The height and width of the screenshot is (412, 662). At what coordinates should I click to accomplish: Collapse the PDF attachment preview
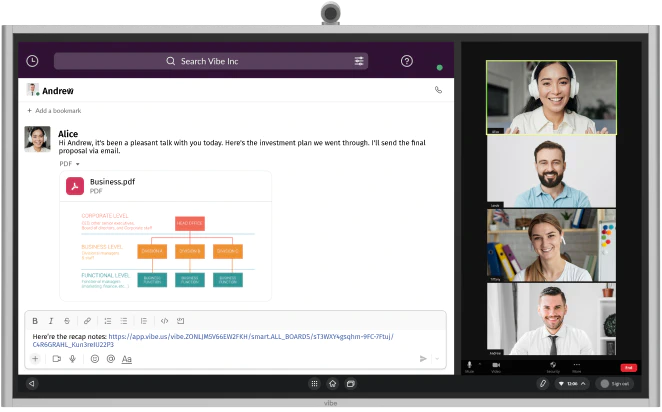point(77,163)
